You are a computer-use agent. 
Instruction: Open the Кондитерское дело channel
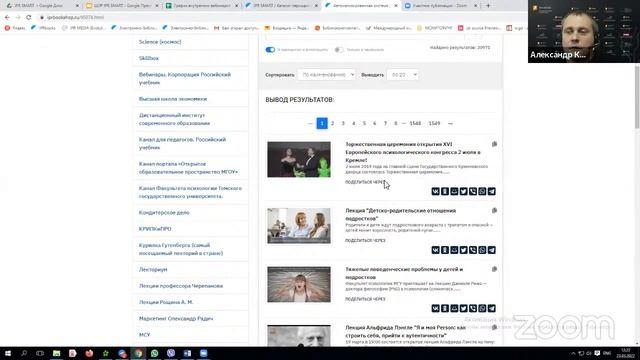point(164,213)
